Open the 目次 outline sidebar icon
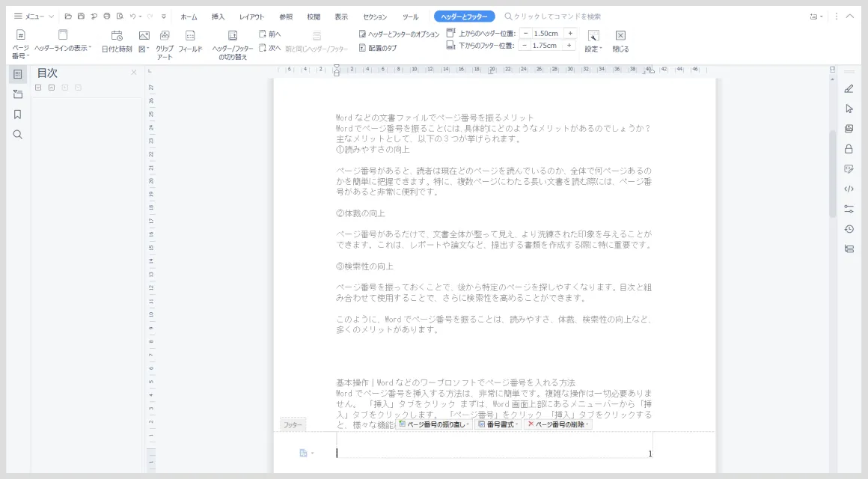The height and width of the screenshot is (479, 868). pos(18,74)
